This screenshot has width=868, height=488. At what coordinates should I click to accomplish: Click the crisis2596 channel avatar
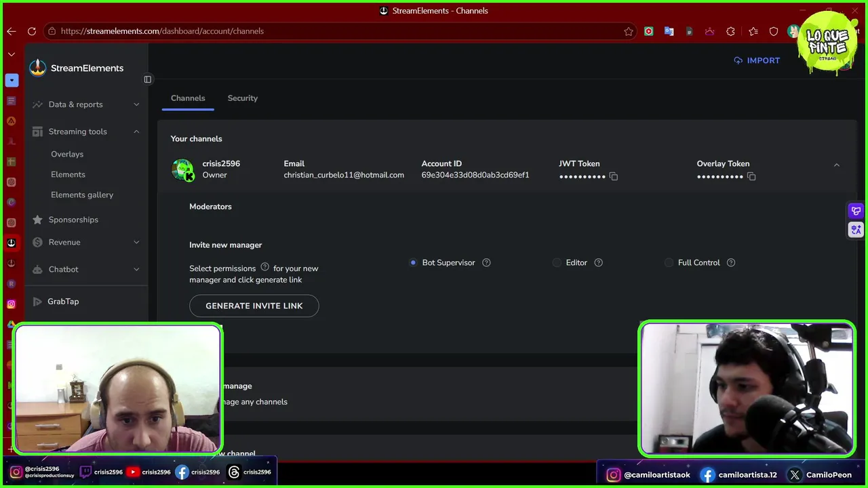pos(182,169)
